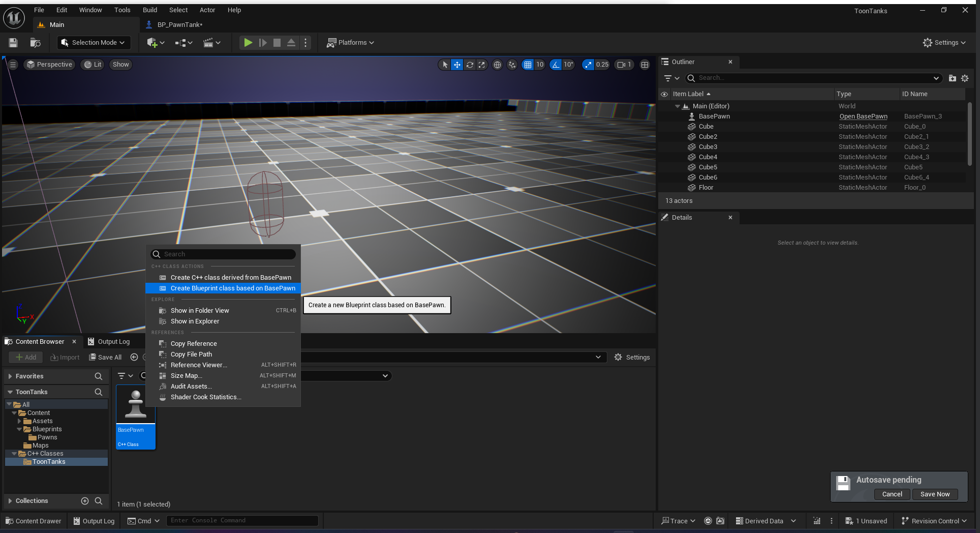
Task: Open the Outliner settings gear
Action: coord(965,78)
